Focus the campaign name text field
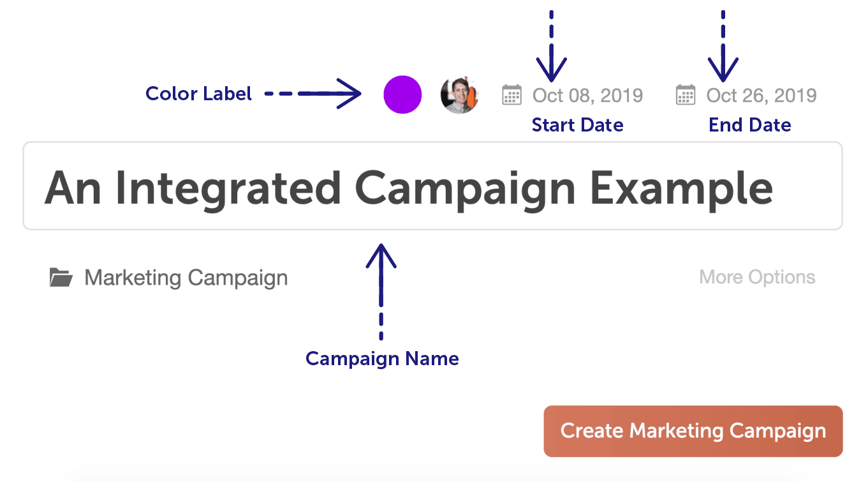Screen dimensions: 868x482 pos(432,186)
